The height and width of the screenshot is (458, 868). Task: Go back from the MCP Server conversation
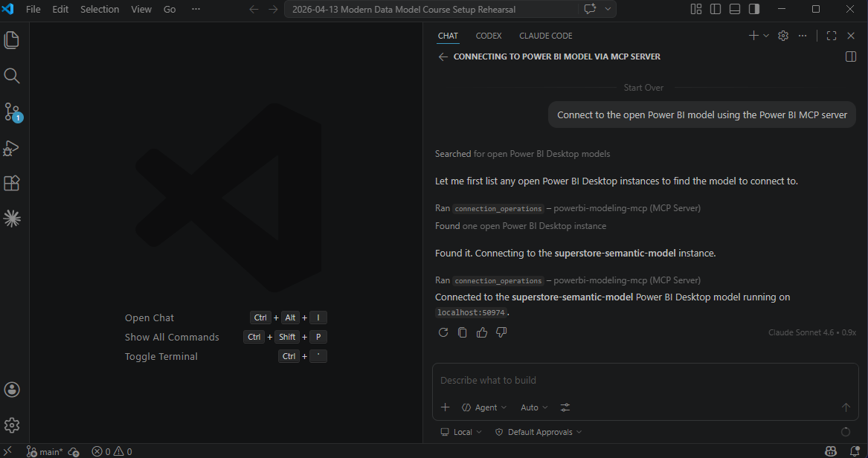(443, 57)
